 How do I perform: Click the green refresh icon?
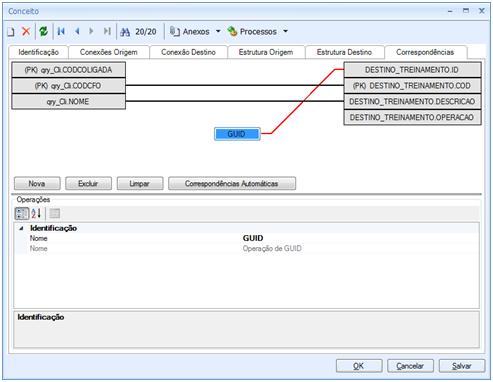coord(43,31)
